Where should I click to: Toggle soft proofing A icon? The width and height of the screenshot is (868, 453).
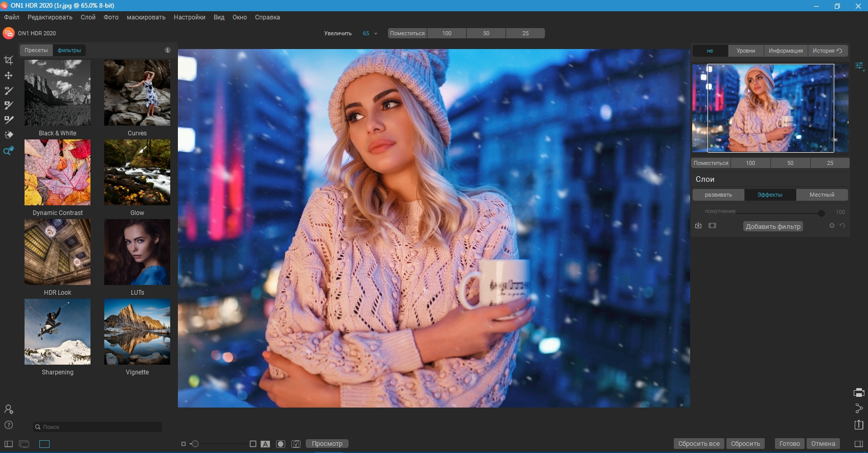click(265, 444)
